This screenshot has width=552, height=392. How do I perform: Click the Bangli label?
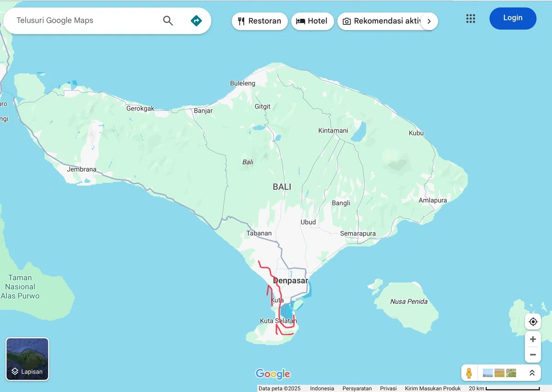(x=341, y=203)
